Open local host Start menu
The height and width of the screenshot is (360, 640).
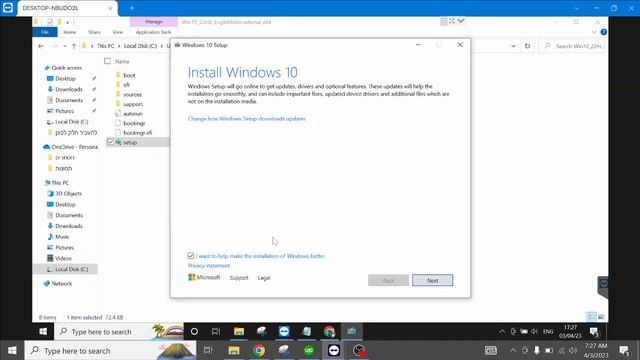pos(12,350)
